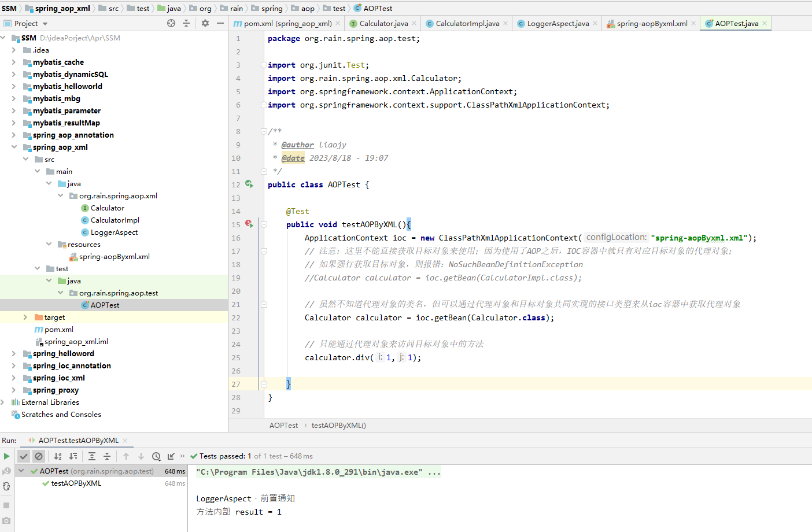Image resolution: width=812 pixels, height=532 pixels.
Task: Select AOPTest class in project tree
Action: [x=105, y=305]
